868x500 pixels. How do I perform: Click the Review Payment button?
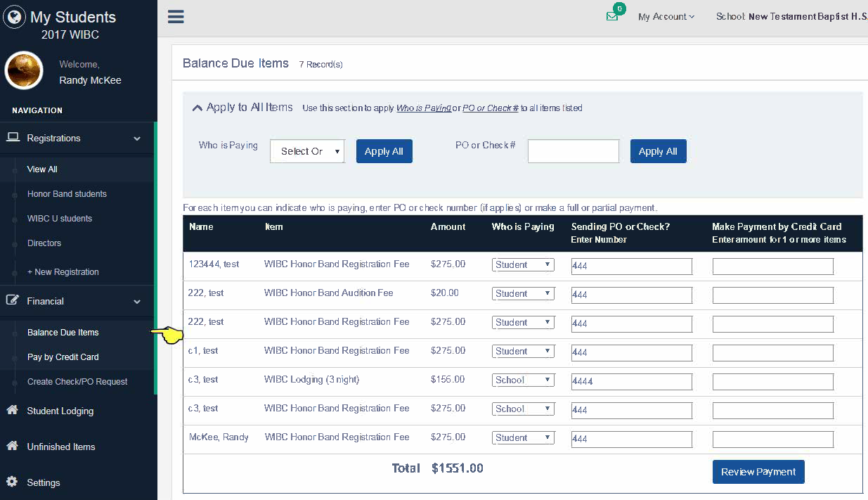(758, 472)
